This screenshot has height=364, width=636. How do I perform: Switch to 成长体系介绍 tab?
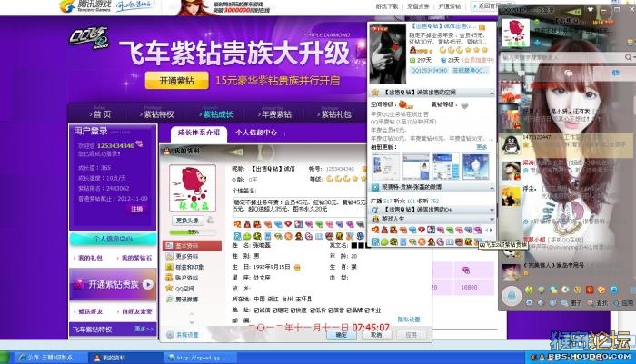click(x=199, y=133)
